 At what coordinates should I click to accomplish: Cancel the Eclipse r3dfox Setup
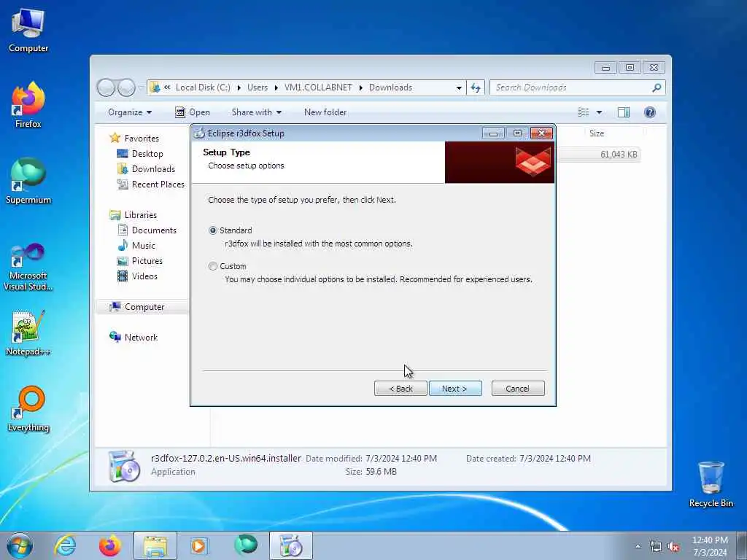coord(518,389)
